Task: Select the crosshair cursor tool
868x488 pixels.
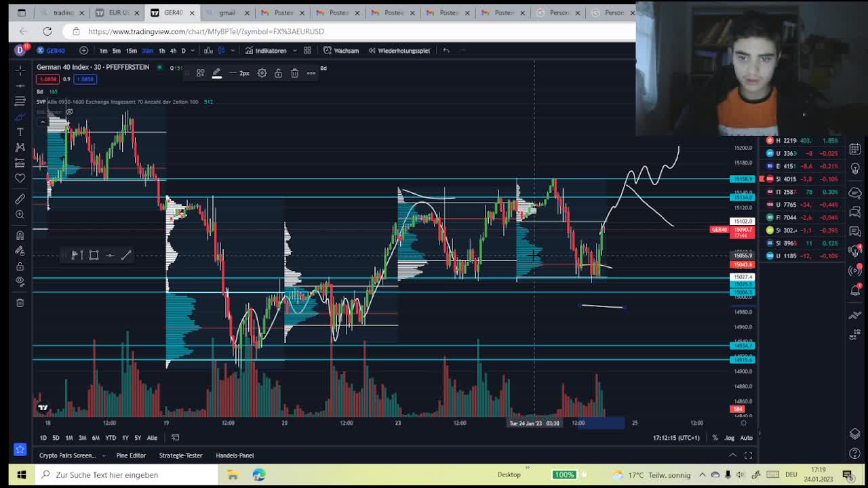Action: 20,70
